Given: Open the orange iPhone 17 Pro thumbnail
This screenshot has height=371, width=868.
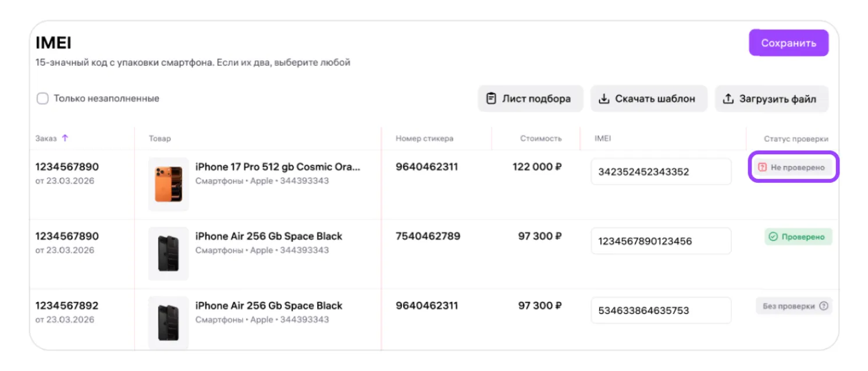Looking at the screenshot, I should point(168,183).
